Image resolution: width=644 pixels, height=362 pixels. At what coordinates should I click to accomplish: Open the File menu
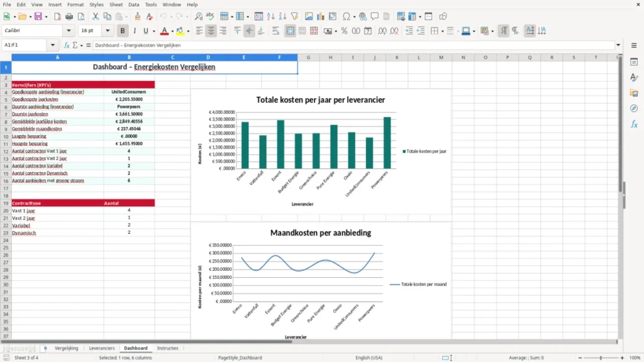click(x=6, y=4)
